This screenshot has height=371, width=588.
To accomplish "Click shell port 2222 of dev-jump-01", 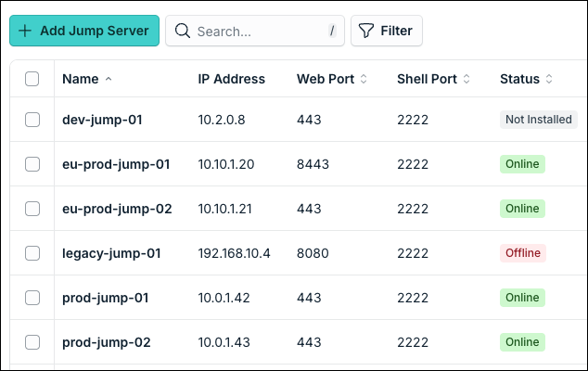I will click(x=413, y=120).
